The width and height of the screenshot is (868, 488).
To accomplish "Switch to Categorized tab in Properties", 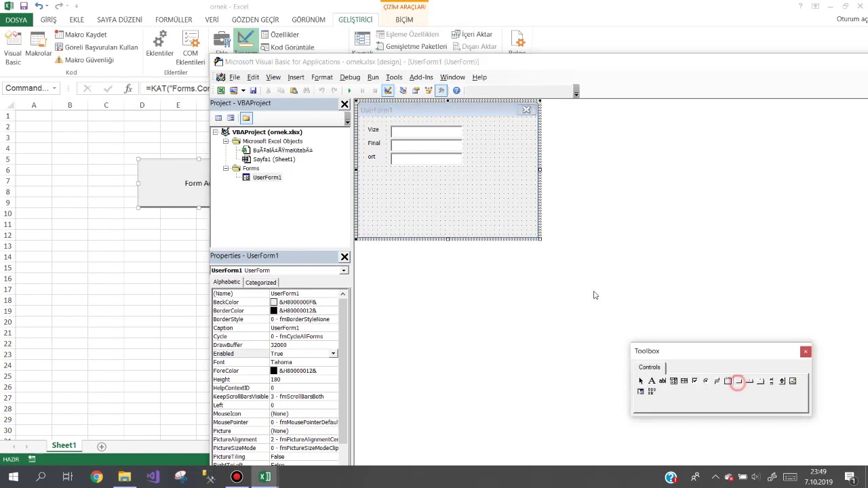I will pyautogui.click(x=260, y=282).
